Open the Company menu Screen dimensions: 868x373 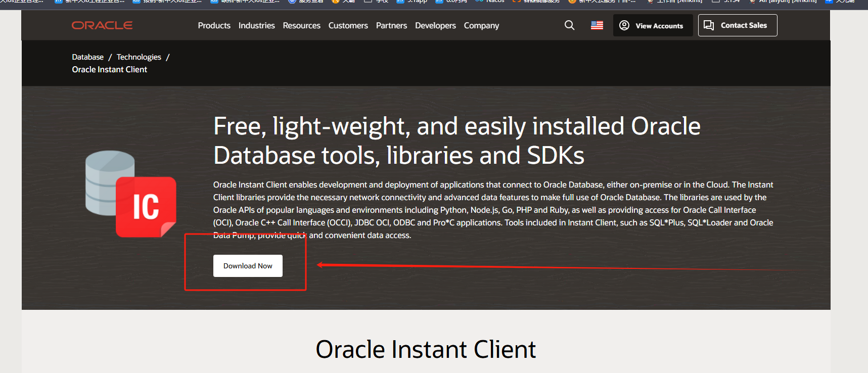coord(481,25)
